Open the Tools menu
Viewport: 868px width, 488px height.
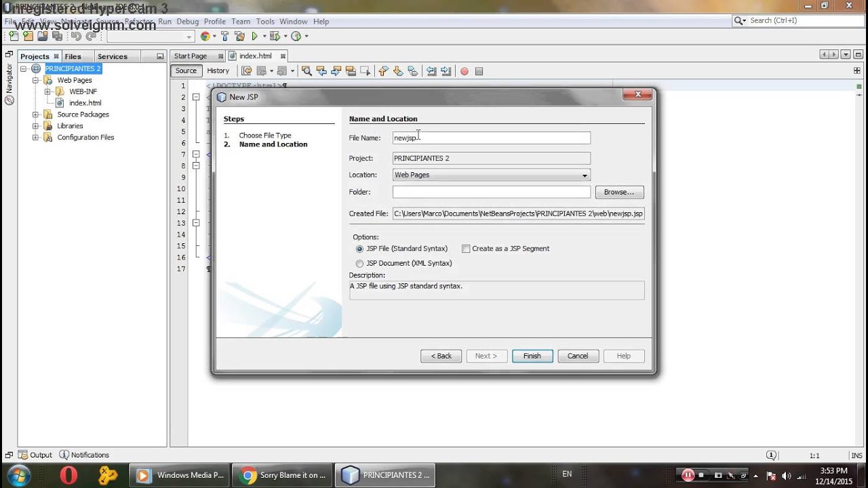[265, 21]
